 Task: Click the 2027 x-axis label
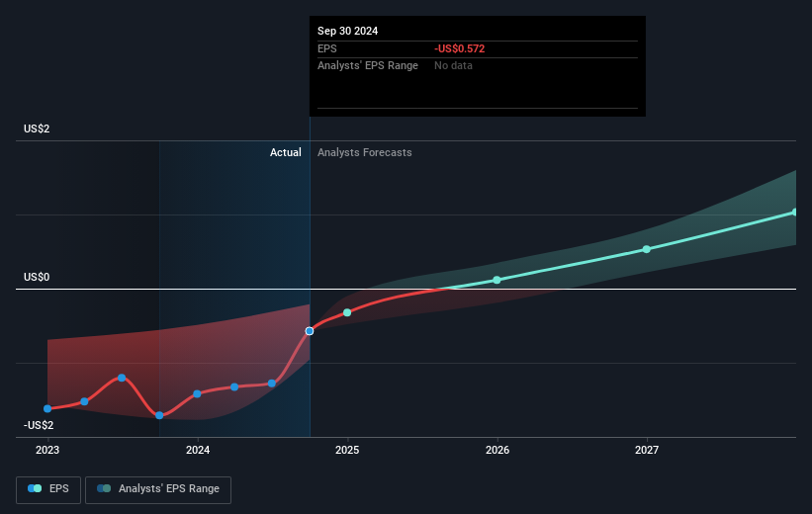coord(647,450)
